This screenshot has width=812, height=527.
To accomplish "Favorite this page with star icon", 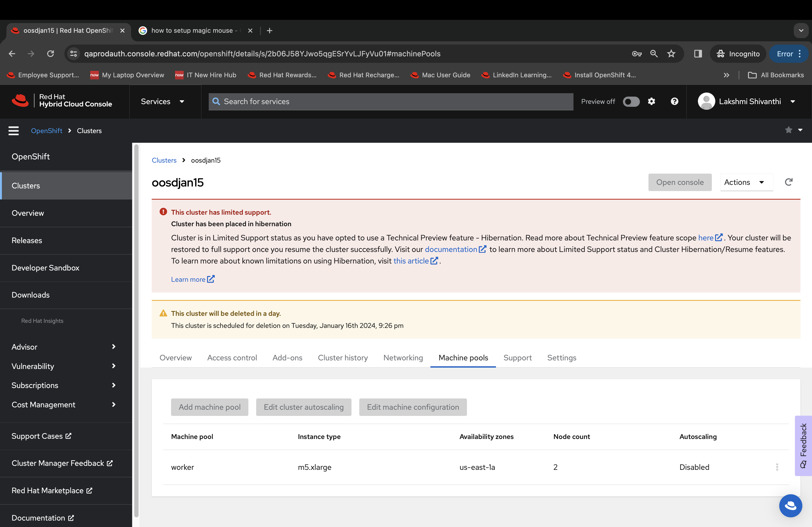I will [788, 130].
